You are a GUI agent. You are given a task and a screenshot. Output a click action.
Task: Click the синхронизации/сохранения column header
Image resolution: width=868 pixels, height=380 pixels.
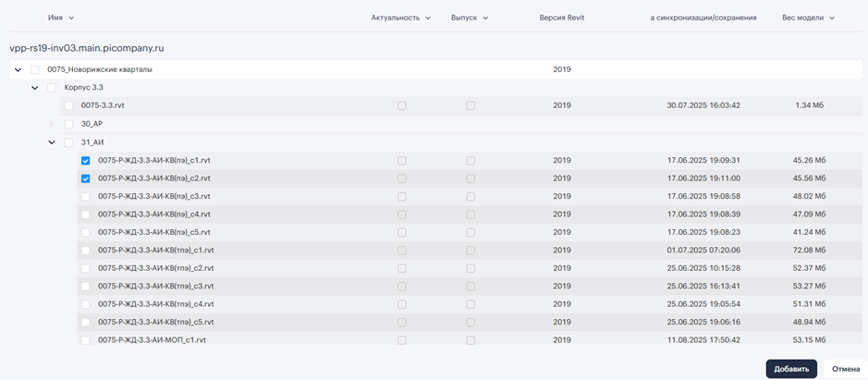point(703,18)
